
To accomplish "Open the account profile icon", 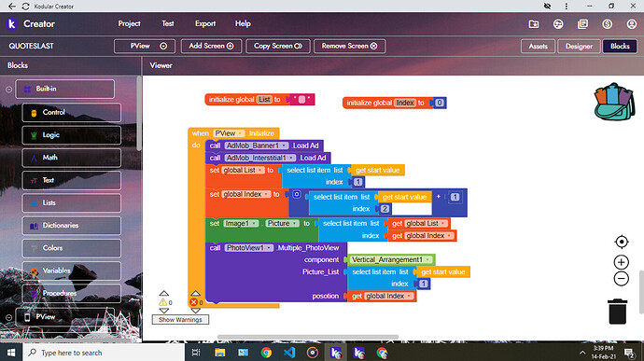I will click(632, 24).
